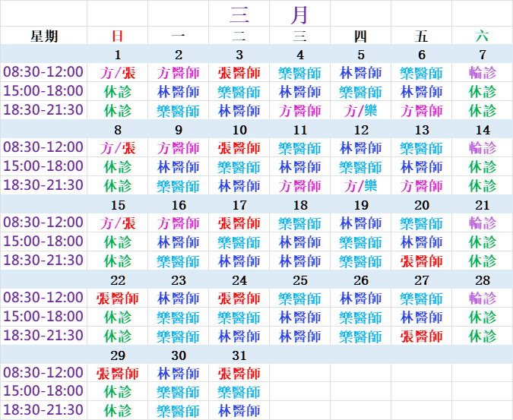
Task: Click 輪診 on Saturday the 7th
Action: (482, 73)
